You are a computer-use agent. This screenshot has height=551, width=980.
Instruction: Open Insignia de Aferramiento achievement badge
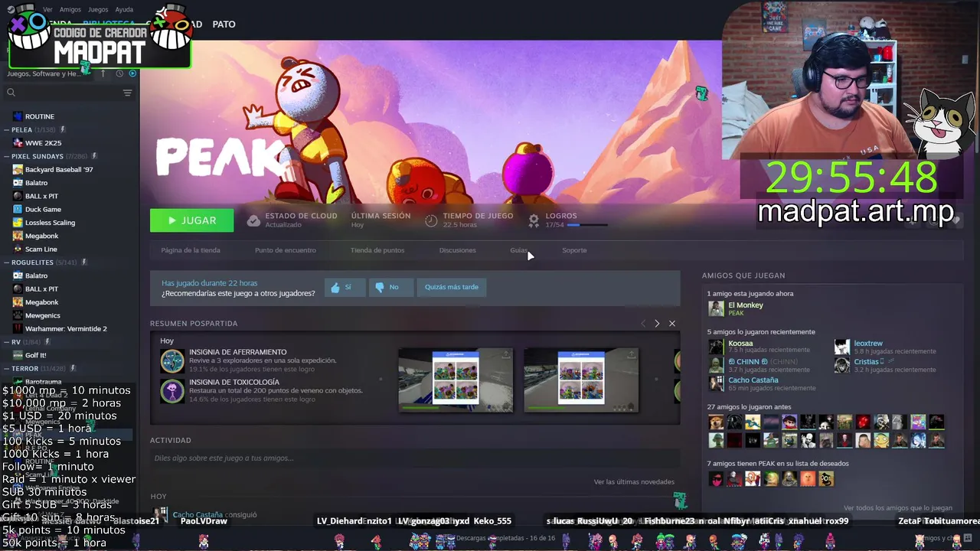[x=172, y=360]
